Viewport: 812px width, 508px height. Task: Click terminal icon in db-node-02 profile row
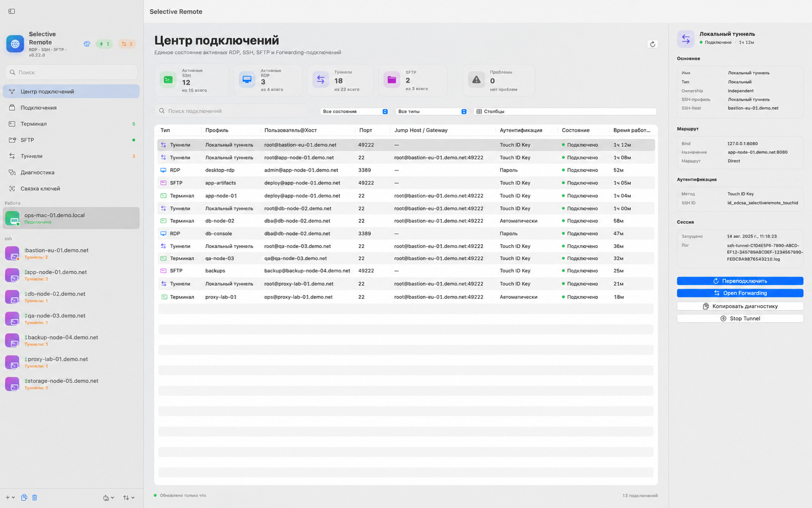click(x=163, y=221)
